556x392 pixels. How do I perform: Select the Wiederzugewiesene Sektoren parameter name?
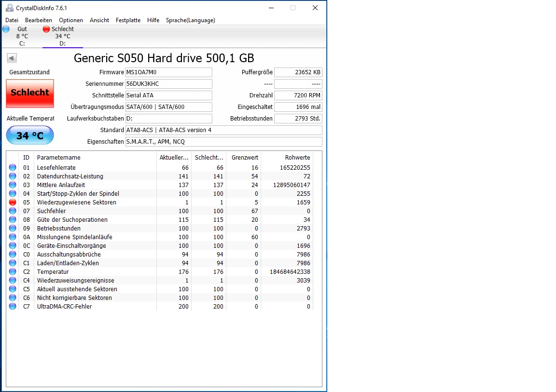pos(77,202)
